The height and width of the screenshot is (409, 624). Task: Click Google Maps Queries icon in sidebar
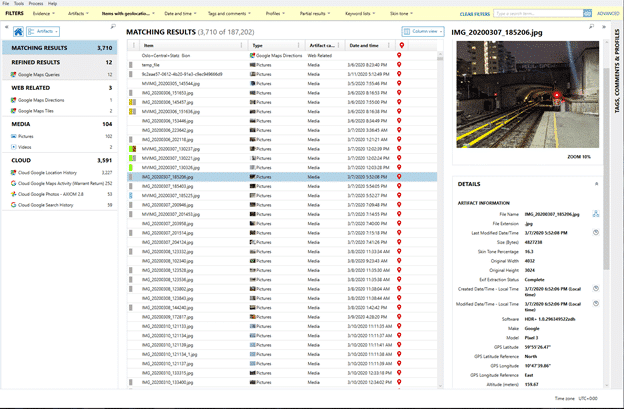pyautogui.click(x=14, y=74)
